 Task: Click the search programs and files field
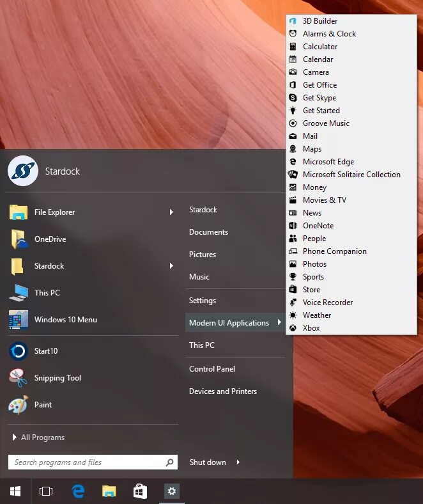point(93,462)
